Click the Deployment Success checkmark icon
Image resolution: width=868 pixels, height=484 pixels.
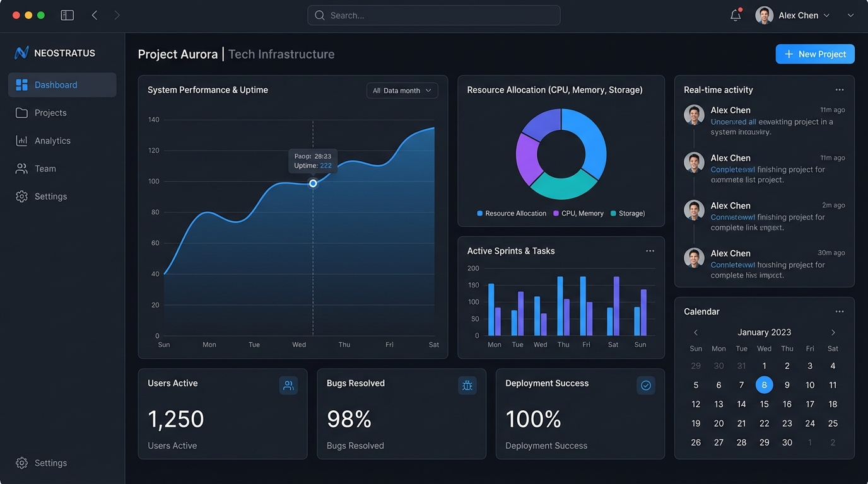click(645, 386)
